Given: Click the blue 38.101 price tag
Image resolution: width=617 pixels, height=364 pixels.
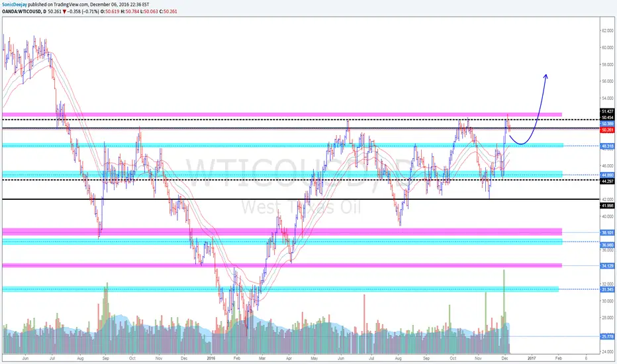Looking at the screenshot, I should coord(608,232).
